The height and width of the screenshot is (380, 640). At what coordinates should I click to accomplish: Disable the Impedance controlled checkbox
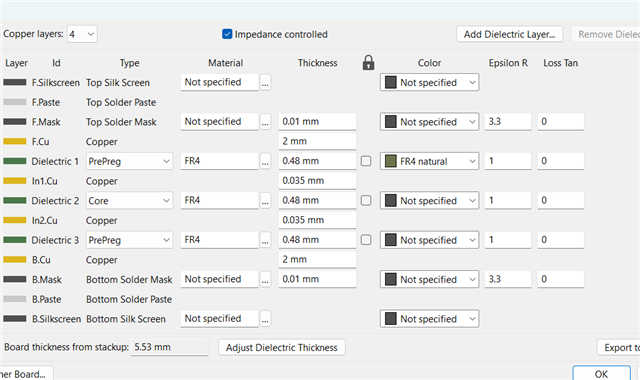pyautogui.click(x=227, y=34)
